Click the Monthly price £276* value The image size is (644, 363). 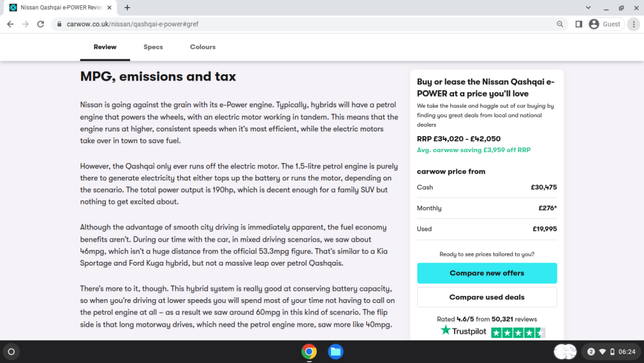coord(548,208)
